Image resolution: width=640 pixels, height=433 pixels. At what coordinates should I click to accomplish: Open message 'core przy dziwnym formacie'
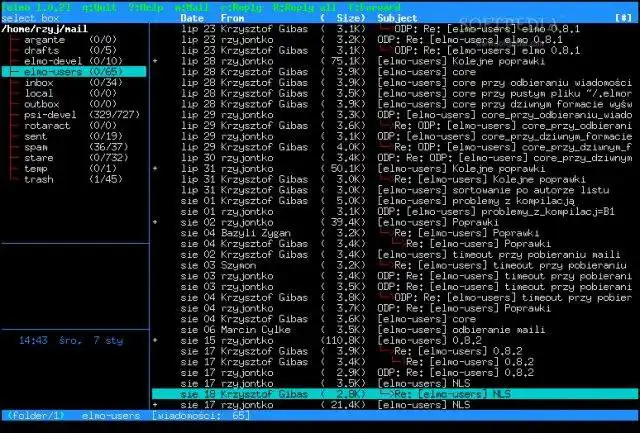[x=395, y=104]
